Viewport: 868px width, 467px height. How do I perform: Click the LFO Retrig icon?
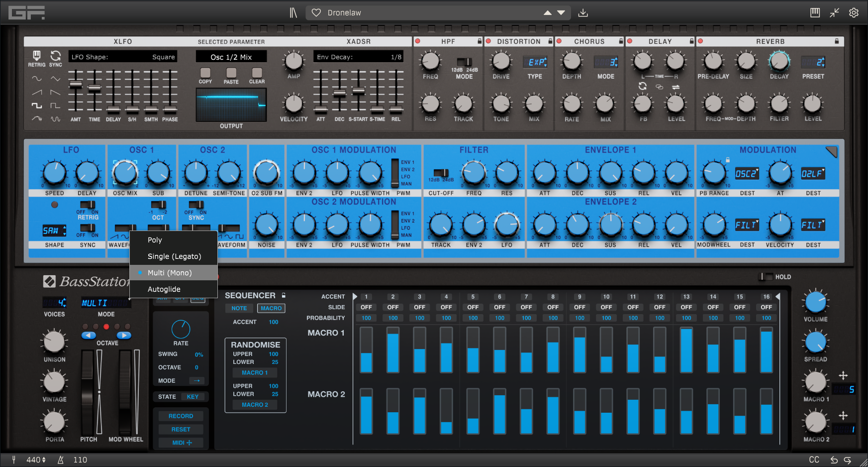(36, 56)
